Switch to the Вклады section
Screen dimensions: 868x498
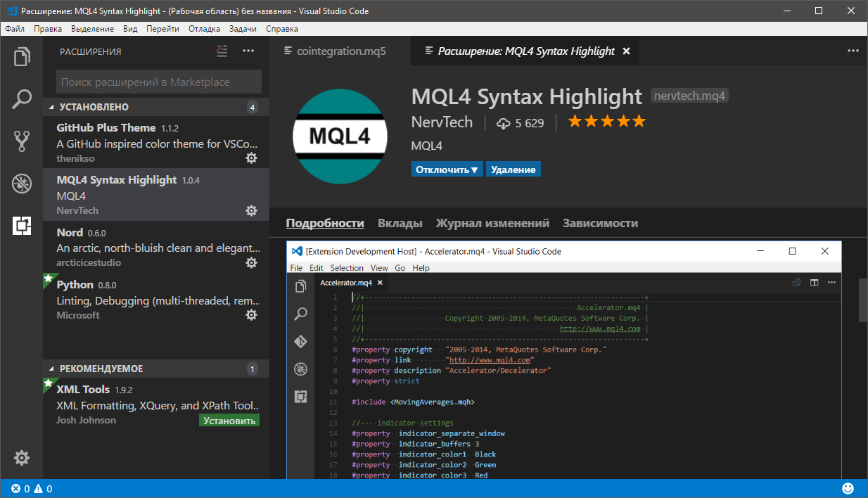click(400, 224)
